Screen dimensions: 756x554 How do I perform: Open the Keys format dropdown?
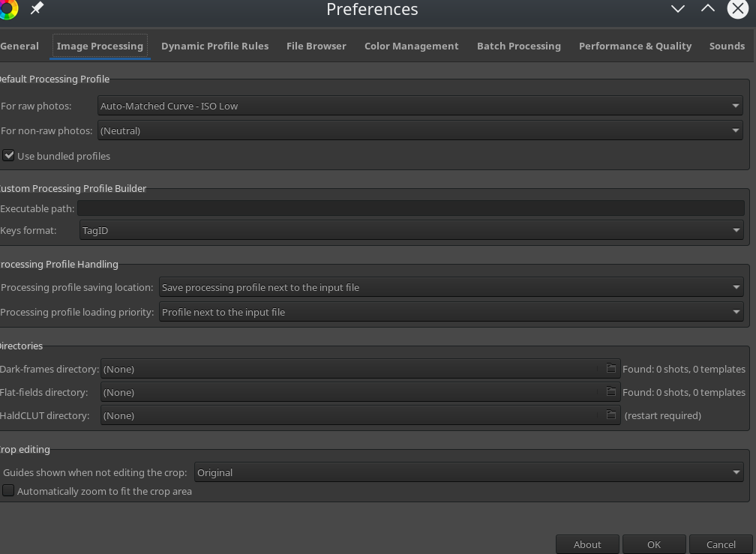[x=412, y=230]
